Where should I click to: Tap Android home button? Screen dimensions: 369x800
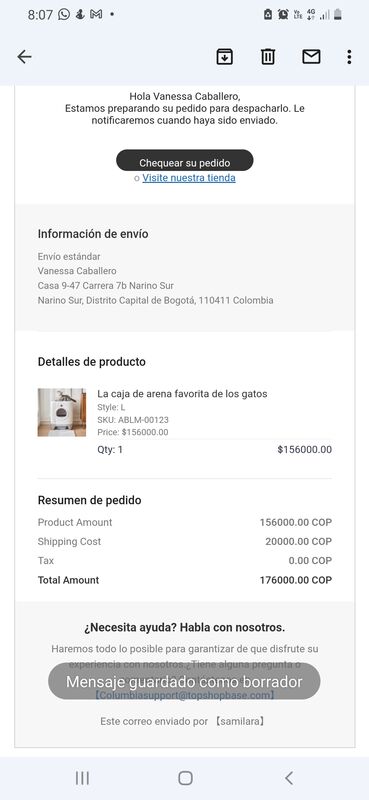click(x=185, y=778)
